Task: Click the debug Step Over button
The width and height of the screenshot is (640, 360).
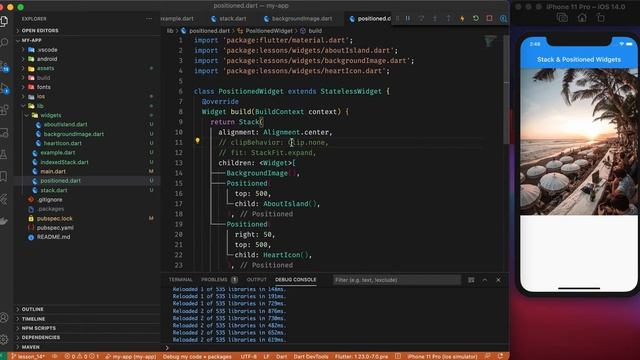Action: pos(421,18)
